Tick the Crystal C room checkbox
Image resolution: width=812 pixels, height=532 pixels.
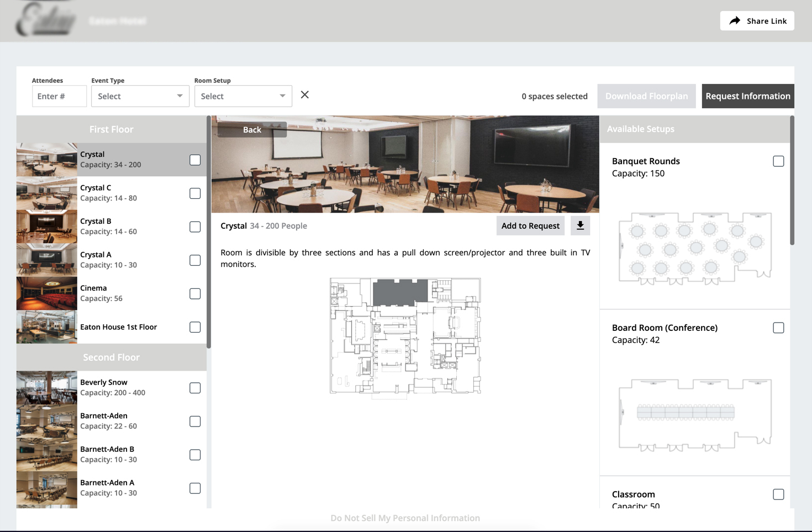[195, 193]
